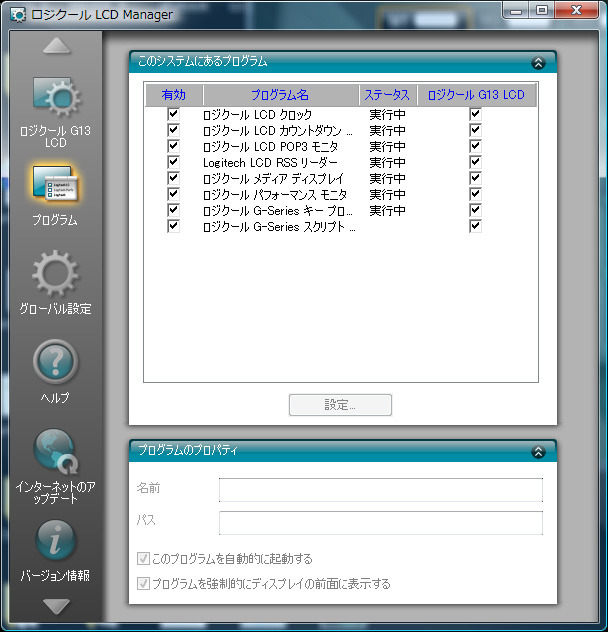
Task: Click the sidebar scroll-up arrow
Action: pyautogui.click(x=56, y=46)
